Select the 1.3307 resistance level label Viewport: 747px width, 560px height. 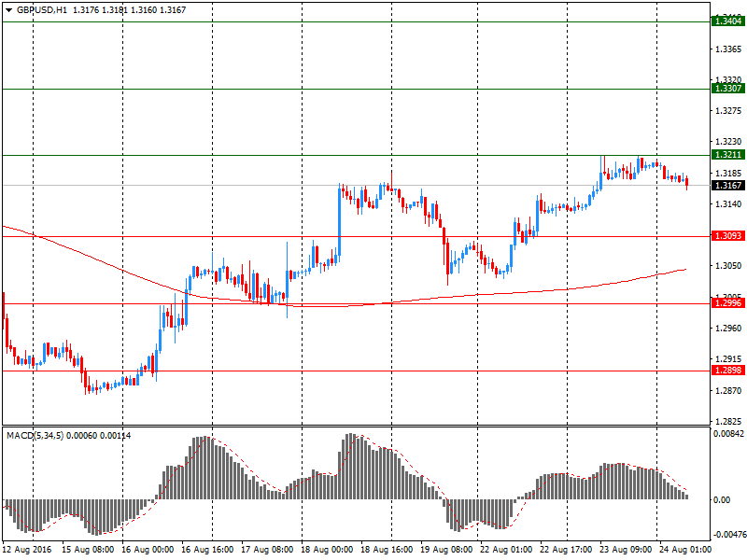[x=728, y=88]
